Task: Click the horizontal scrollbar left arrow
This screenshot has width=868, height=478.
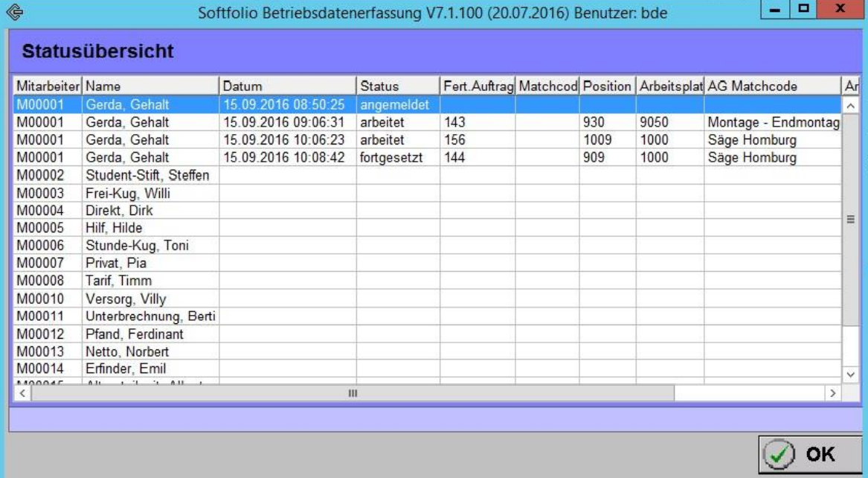Action: click(x=22, y=392)
